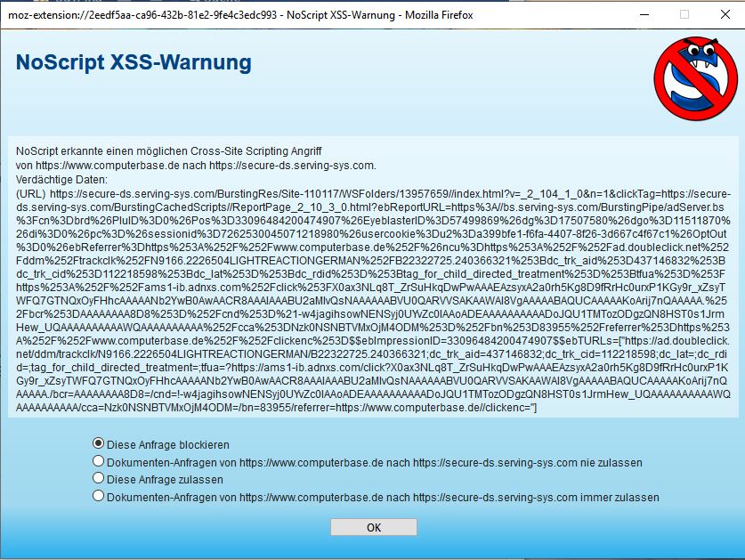This screenshot has height=560, width=745.
Task: Click the 'Verdächtige Daten:' label
Action: pyautogui.click(x=61, y=180)
